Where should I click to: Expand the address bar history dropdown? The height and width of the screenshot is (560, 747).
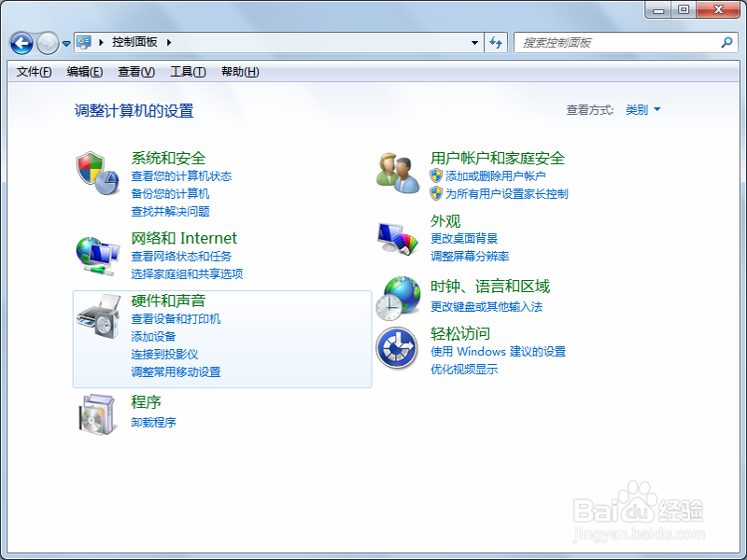click(x=474, y=43)
